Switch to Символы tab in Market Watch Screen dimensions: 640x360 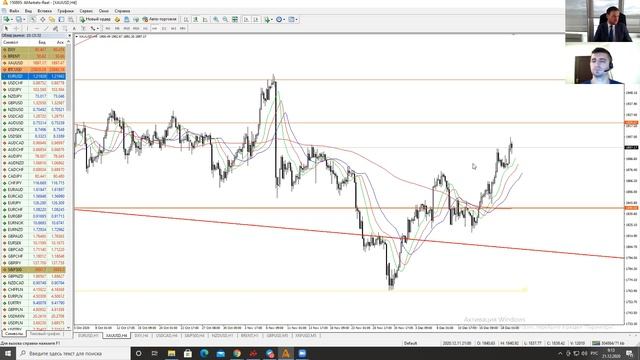tap(13, 334)
